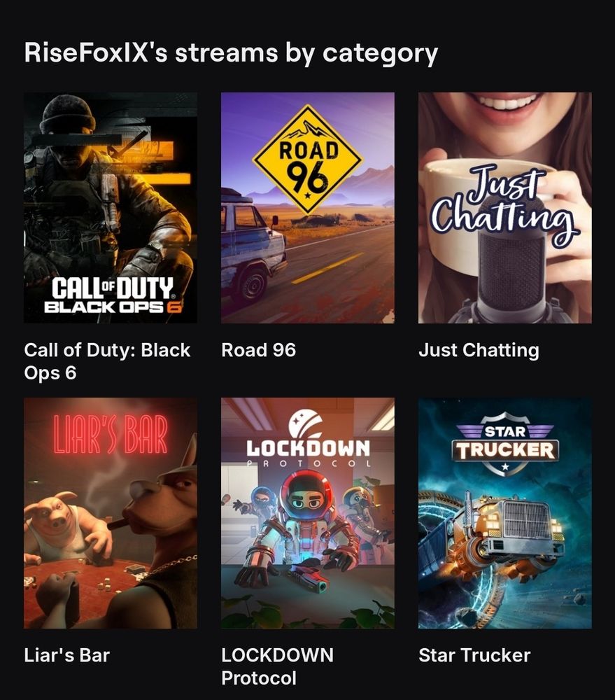Click the Lockdown Protocol logo on cover

pos(308,440)
